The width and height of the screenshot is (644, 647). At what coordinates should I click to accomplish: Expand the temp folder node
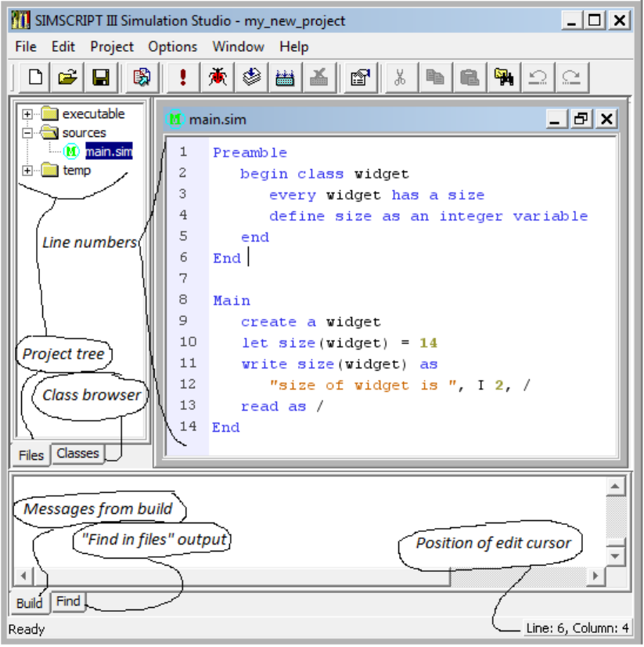[x=27, y=171]
